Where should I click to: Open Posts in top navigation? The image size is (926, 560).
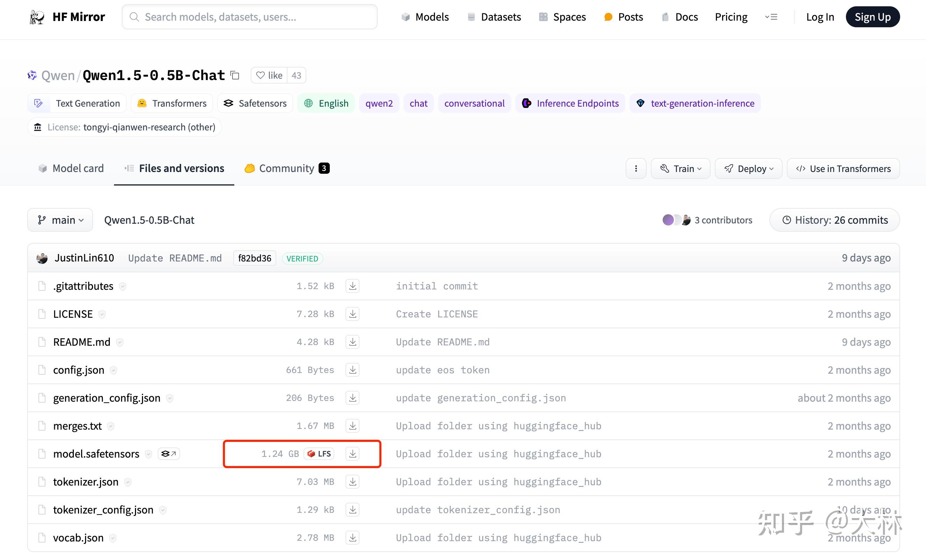[x=624, y=17]
